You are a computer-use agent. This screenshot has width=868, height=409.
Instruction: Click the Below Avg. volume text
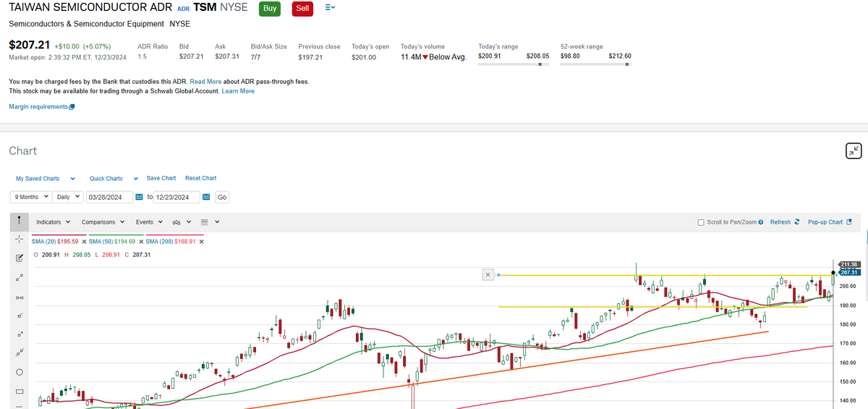tap(448, 56)
